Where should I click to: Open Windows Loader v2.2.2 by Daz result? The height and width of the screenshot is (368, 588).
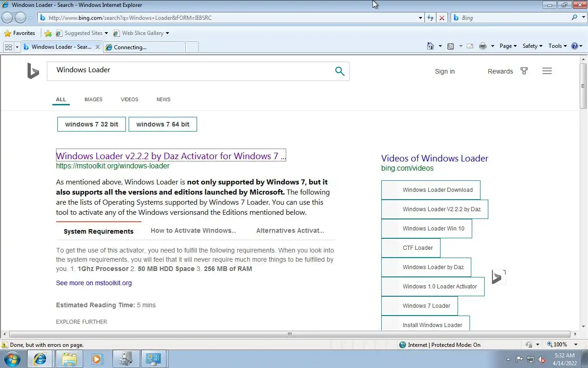tap(171, 155)
